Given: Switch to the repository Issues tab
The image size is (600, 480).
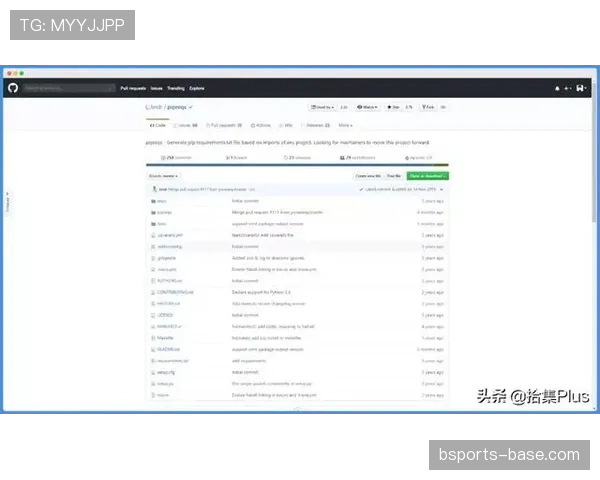Looking at the screenshot, I should click(x=187, y=125).
